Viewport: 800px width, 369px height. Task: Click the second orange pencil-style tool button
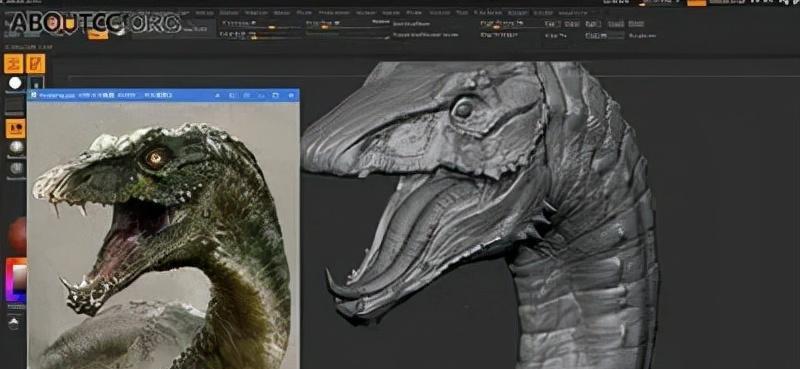(x=35, y=64)
